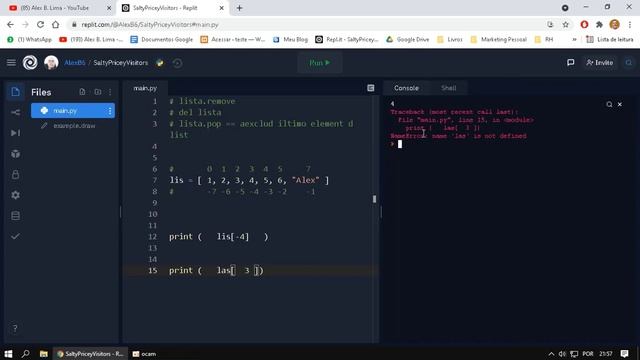640x360 pixels.
Task: Click line 7 lis list definition
Action: coord(249,180)
